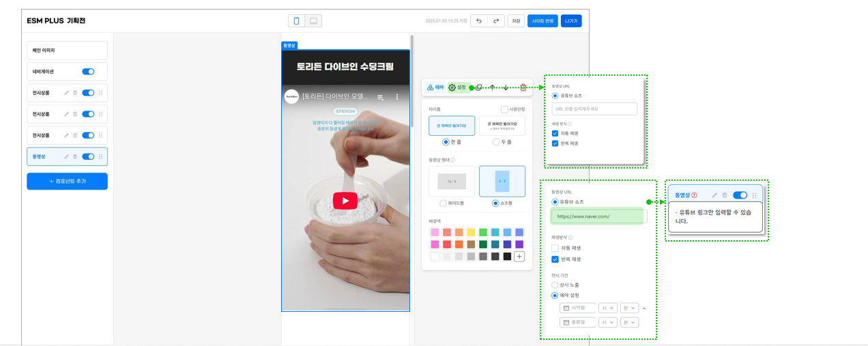
Task: Switch to desktop preview icon
Action: tap(313, 21)
